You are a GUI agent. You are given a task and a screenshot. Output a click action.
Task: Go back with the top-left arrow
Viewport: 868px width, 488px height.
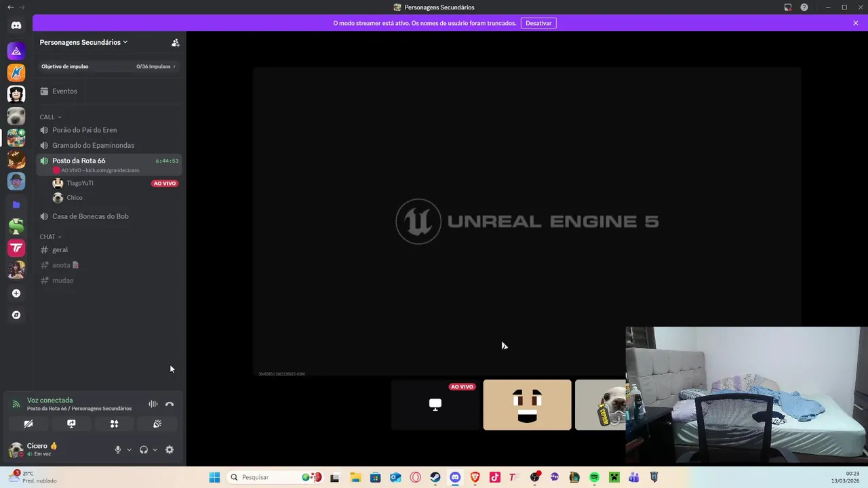coord(10,7)
